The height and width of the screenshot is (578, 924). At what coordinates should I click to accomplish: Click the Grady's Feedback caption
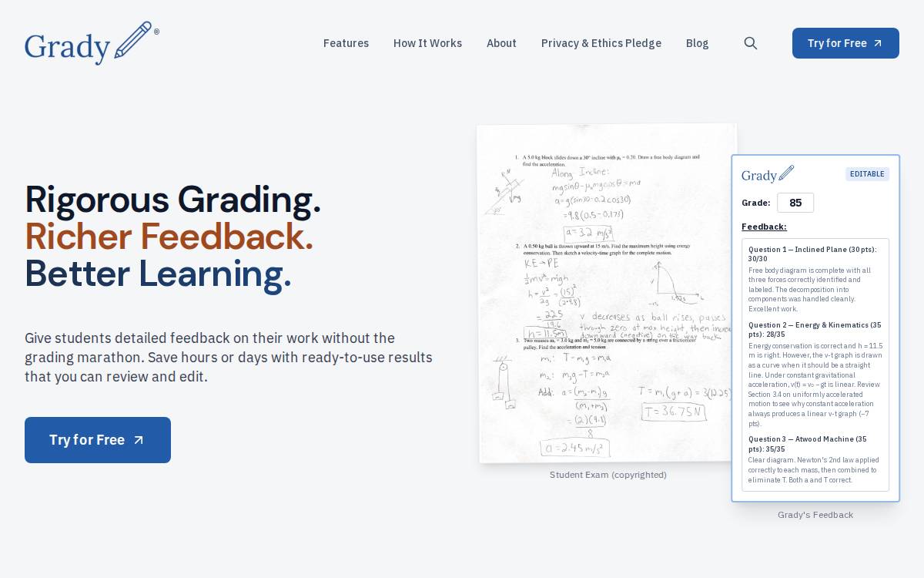815,515
